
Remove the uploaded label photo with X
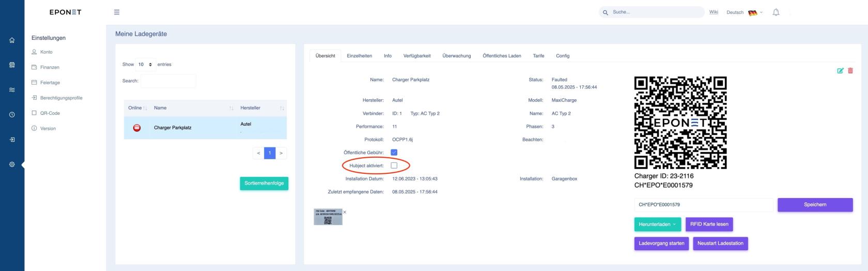point(345,212)
